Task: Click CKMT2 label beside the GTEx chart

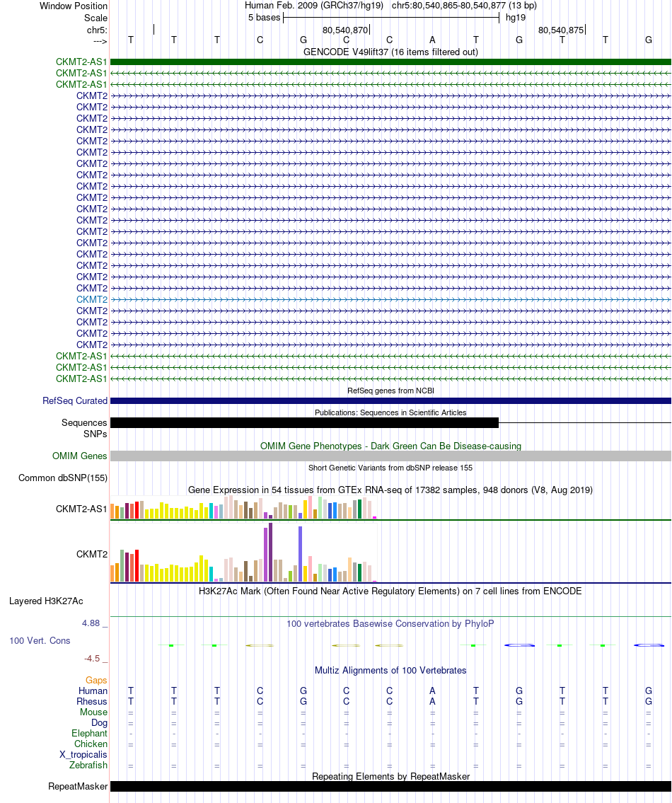Action: (x=92, y=555)
